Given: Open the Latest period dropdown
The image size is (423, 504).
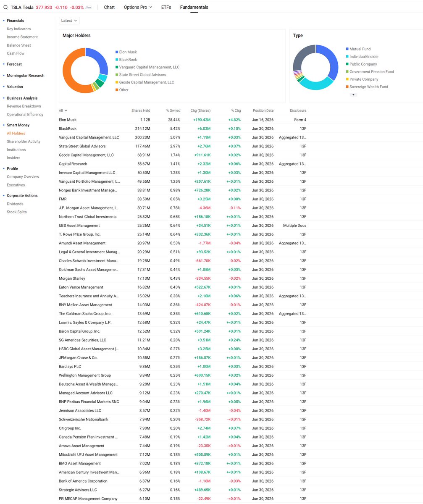Looking at the screenshot, I should [x=69, y=21].
